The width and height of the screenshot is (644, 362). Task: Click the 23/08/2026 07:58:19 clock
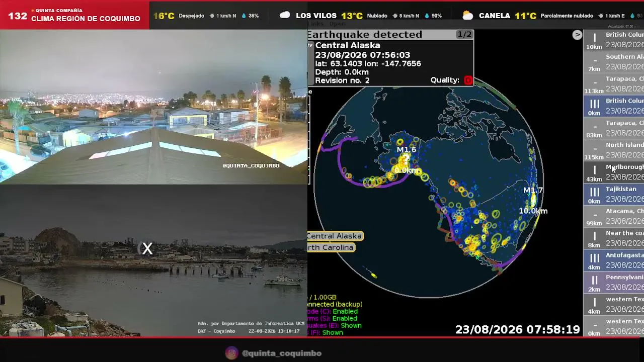[x=518, y=330]
